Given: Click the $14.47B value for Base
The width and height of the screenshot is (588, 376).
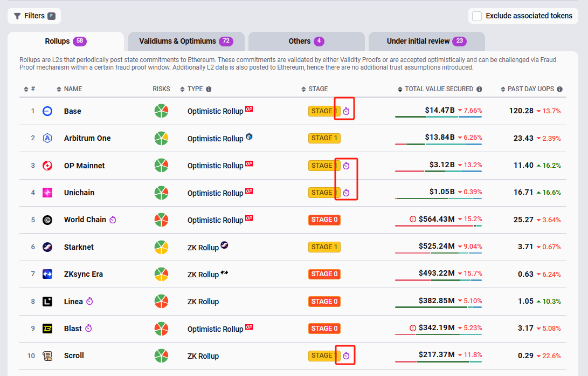Looking at the screenshot, I should tap(439, 111).
